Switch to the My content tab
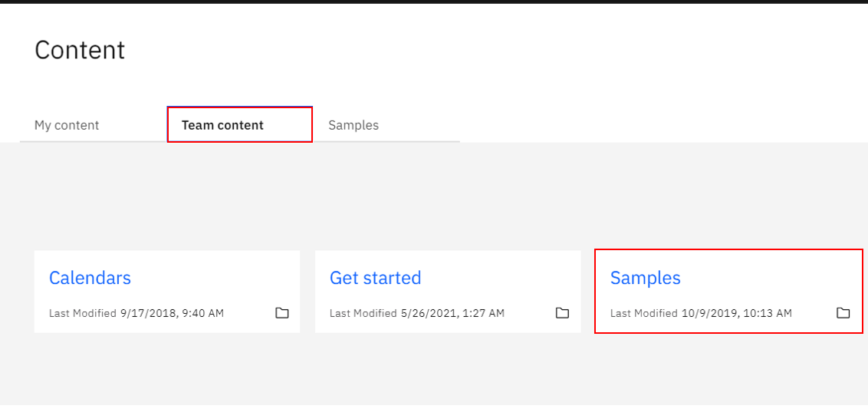Viewport: 868px width, 409px height. point(67,125)
